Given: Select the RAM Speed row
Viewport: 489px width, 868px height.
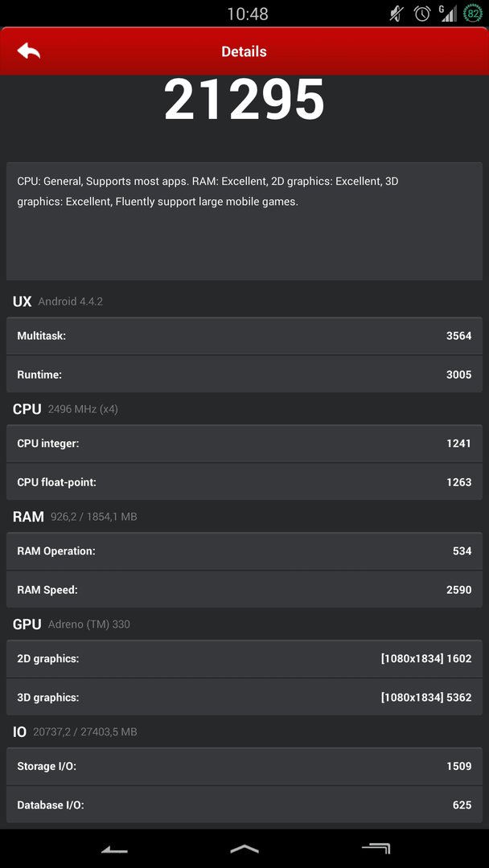Looking at the screenshot, I should [x=244, y=590].
